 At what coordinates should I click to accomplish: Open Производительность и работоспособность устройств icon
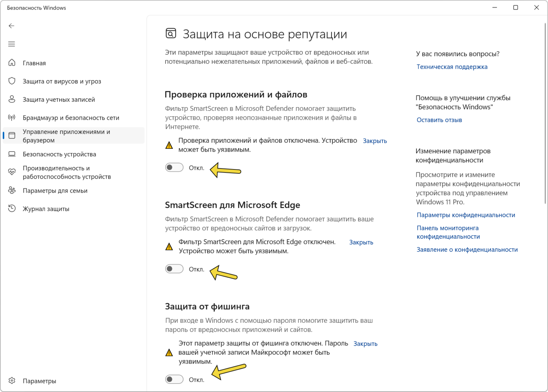pyautogui.click(x=12, y=172)
